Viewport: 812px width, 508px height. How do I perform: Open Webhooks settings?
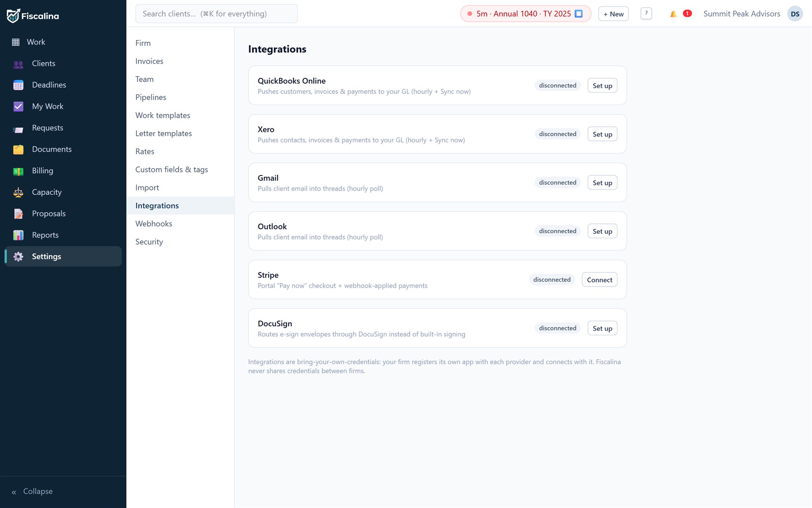[x=181, y=224]
